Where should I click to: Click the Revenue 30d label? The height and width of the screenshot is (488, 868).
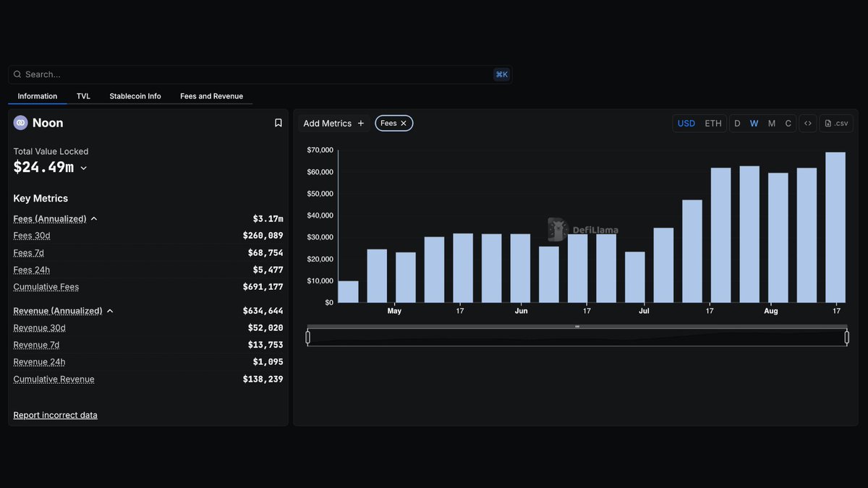click(x=39, y=328)
